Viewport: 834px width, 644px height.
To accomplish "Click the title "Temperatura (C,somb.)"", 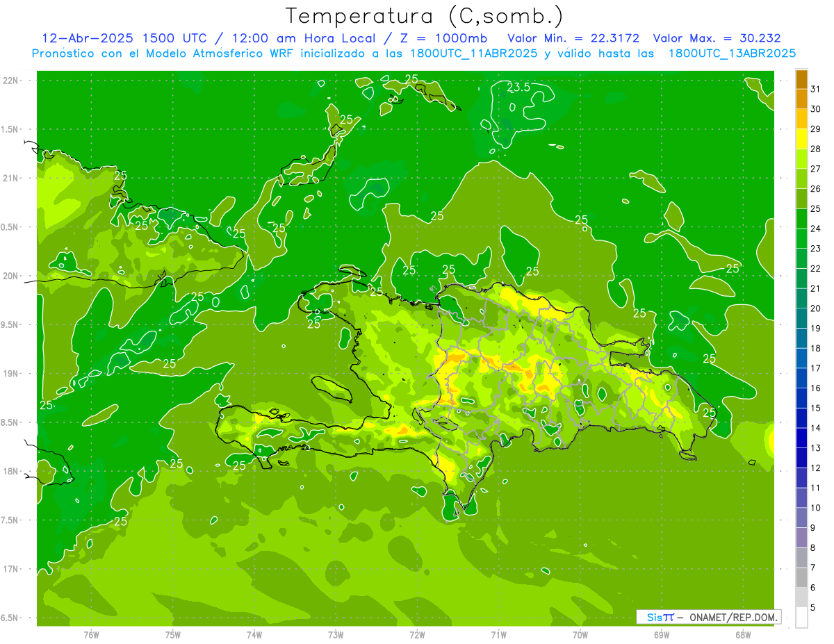I will click(424, 17).
